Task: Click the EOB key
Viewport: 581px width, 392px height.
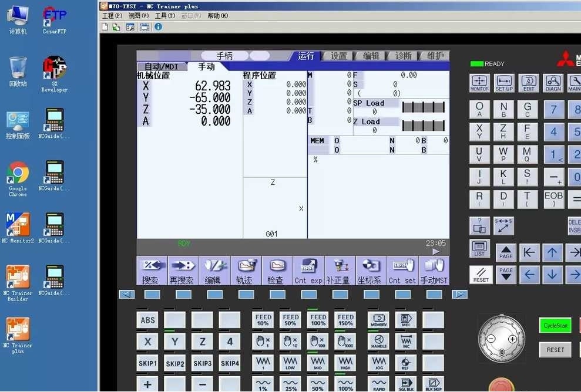Action: pos(553,199)
